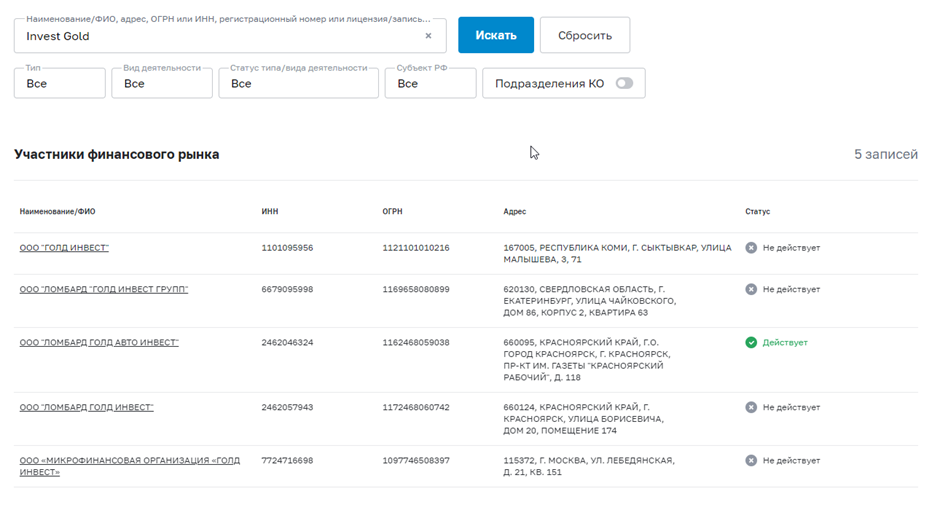Click Не действует text for ООО "ЛОМБАРД ГОЛД ИНВЕСТ"

[791, 407]
